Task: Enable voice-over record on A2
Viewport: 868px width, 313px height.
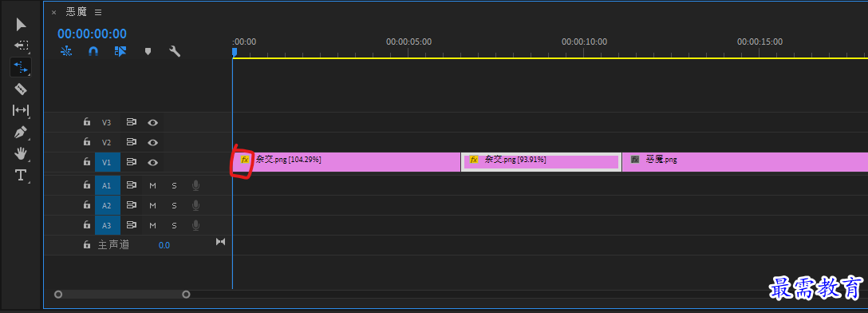Action: pyautogui.click(x=195, y=205)
